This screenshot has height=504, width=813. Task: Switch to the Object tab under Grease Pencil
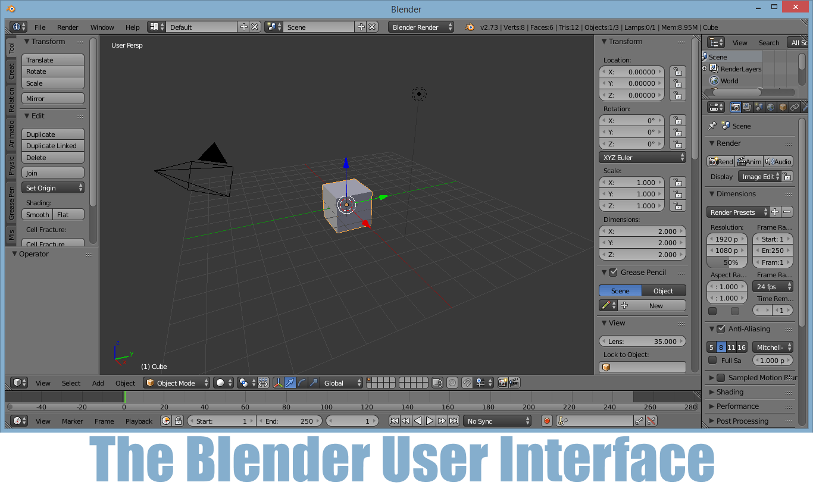tap(664, 290)
